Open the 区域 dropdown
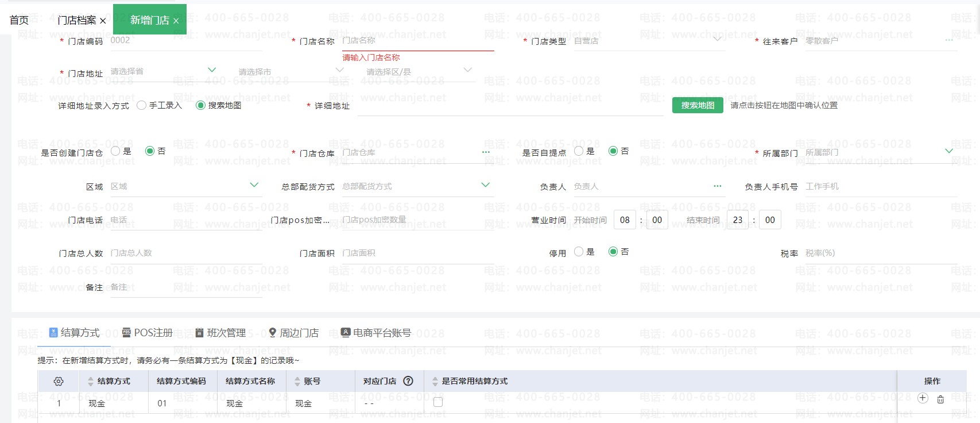The height and width of the screenshot is (423, 980). pos(254,185)
